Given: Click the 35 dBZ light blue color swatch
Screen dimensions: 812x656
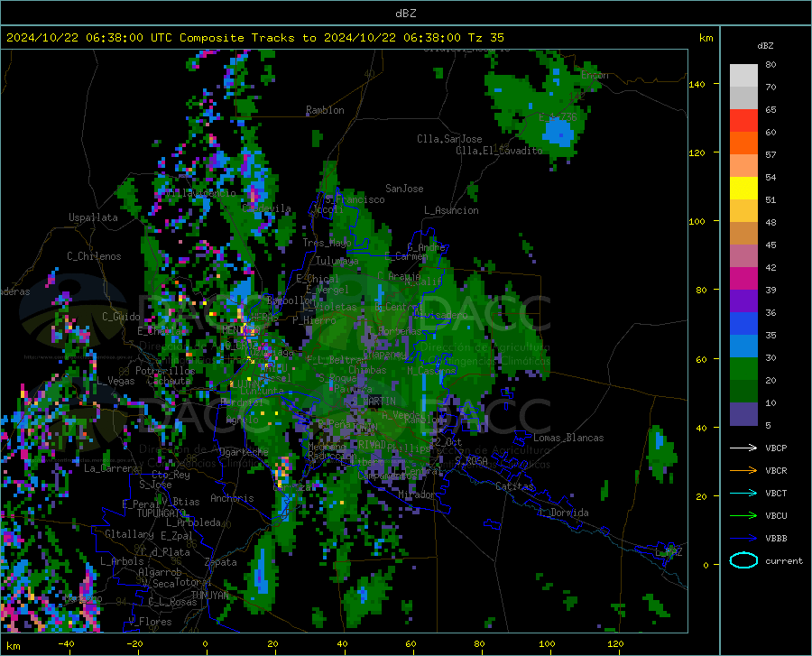Looking at the screenshot, I should (x=743, y=346).
